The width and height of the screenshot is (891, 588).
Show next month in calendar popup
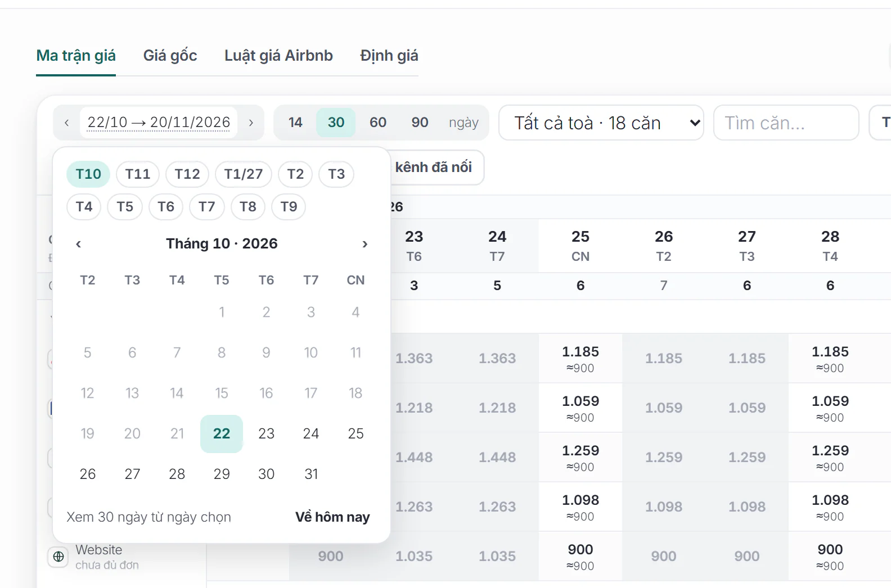pos(364,244)
